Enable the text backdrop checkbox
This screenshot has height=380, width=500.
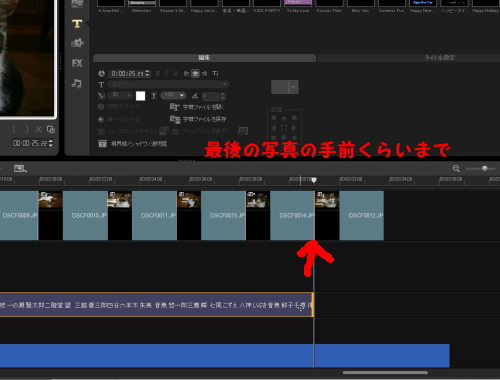click(101, 132)
